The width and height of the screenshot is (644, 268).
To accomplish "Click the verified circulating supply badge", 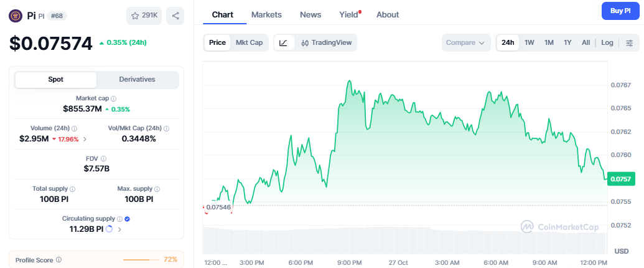I will (128, 219).
